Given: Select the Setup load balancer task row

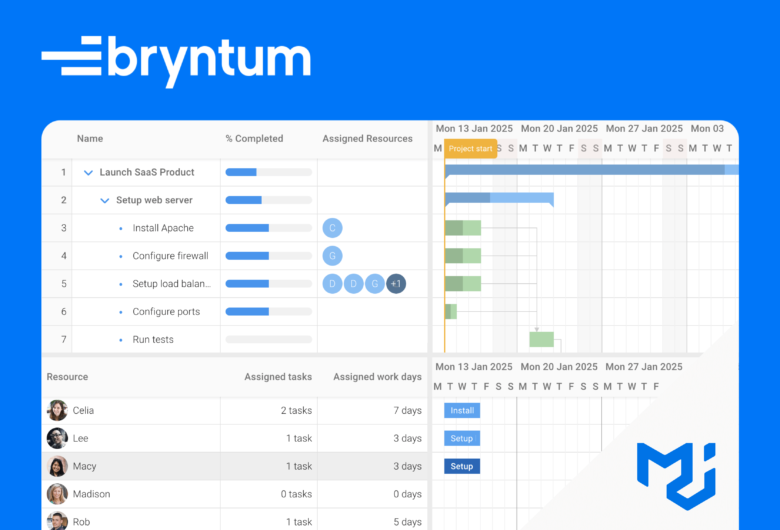Looking at the screenshot, I should pos(235,284).
